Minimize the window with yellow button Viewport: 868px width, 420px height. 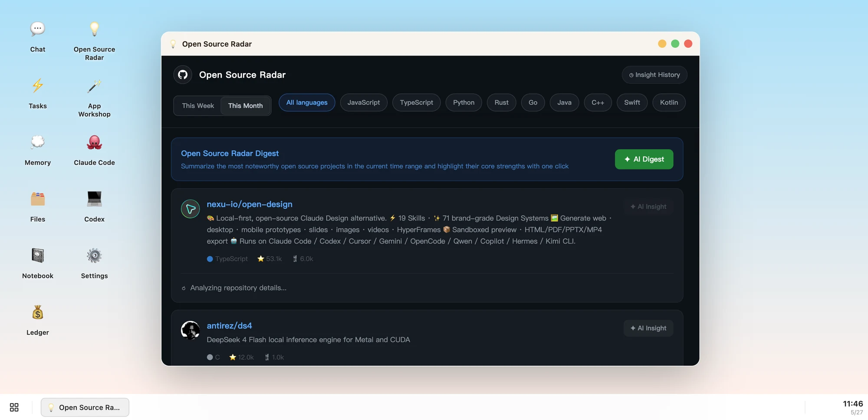tap(662, 44)
